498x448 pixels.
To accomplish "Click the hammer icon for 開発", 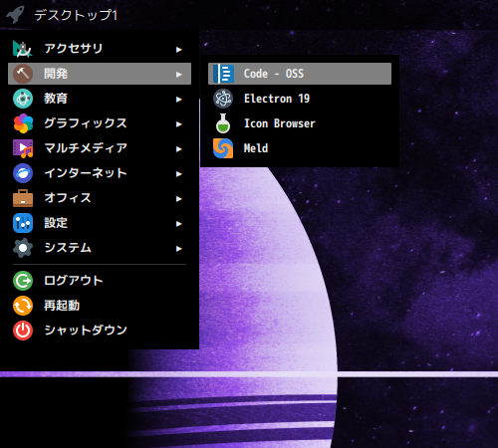I will click(23, 74).
